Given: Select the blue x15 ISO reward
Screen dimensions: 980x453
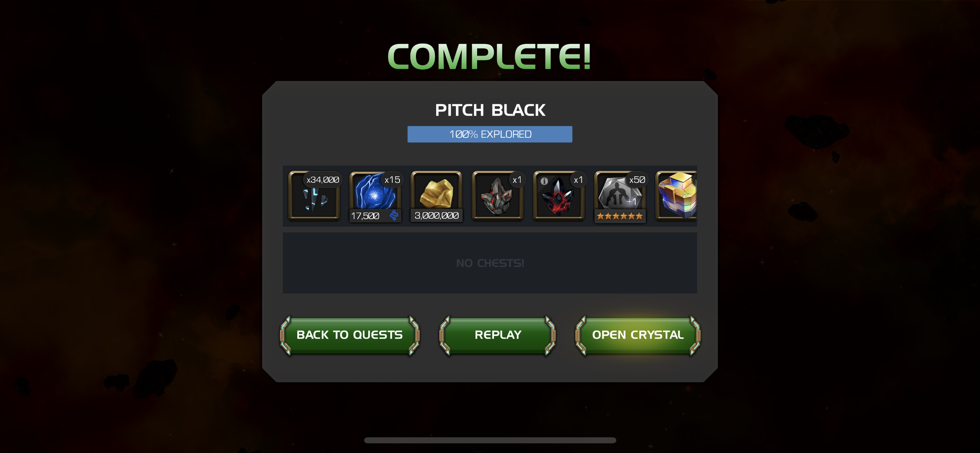Looking at the screenshot, I should pyautogui.click(x=375, y=196).
